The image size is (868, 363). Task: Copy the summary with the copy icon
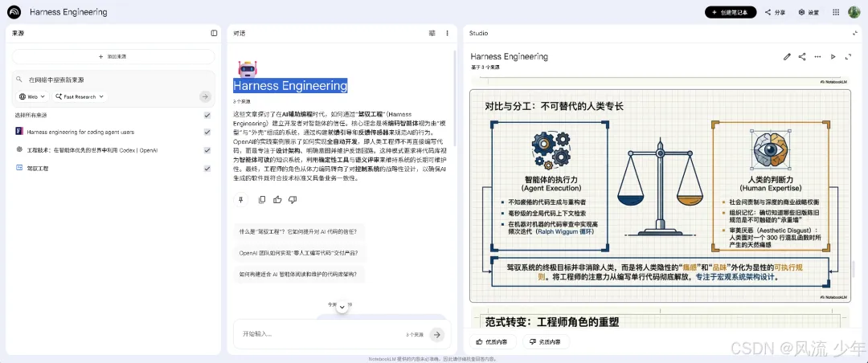pyautogui.click(x=262, y=200)
